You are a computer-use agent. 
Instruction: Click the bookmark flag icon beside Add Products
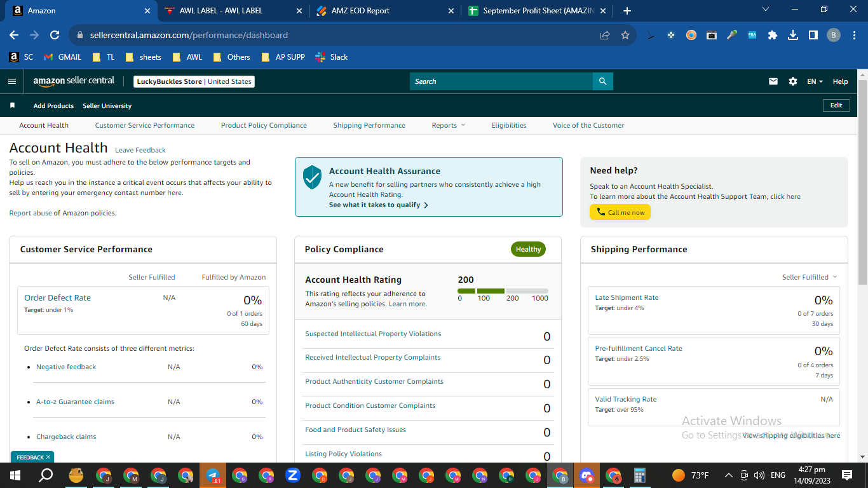(x=12, y=105)
